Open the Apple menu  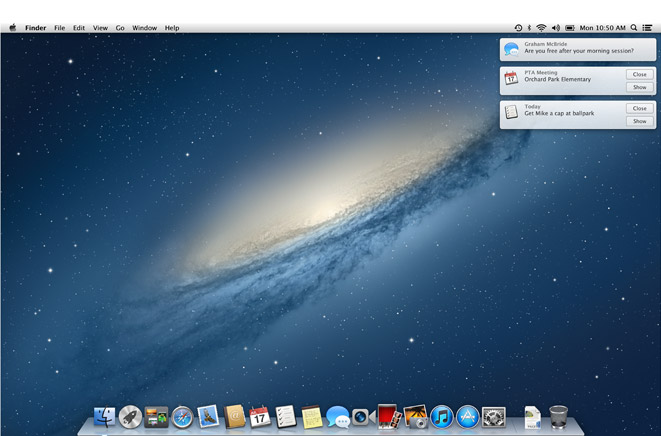coord(13,28)
